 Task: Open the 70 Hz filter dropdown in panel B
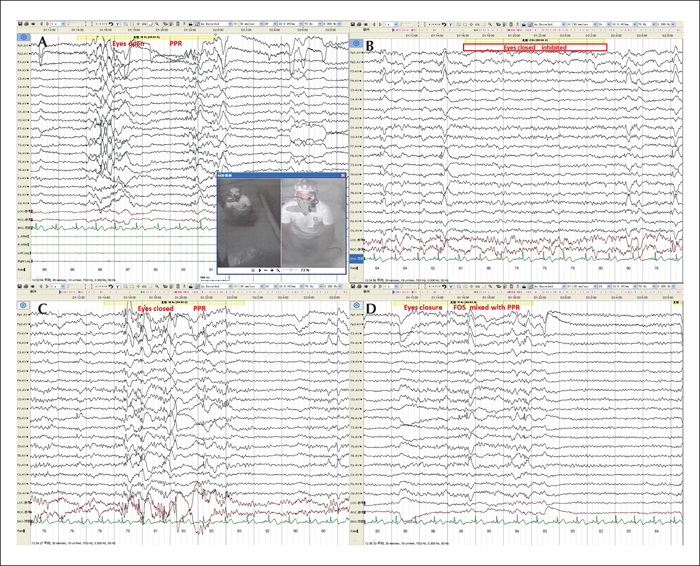pyautogui.click(x=646, y=24)
